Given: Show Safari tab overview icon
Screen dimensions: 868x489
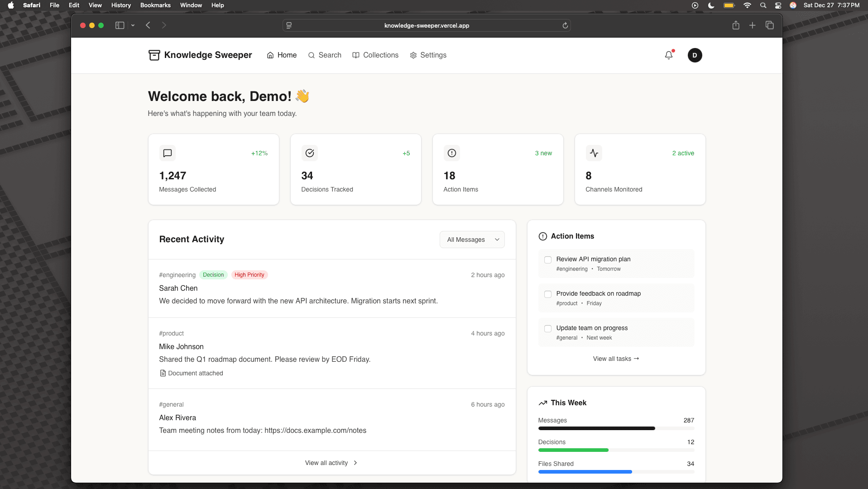Looking at the screenshot, I should [769, 25].
